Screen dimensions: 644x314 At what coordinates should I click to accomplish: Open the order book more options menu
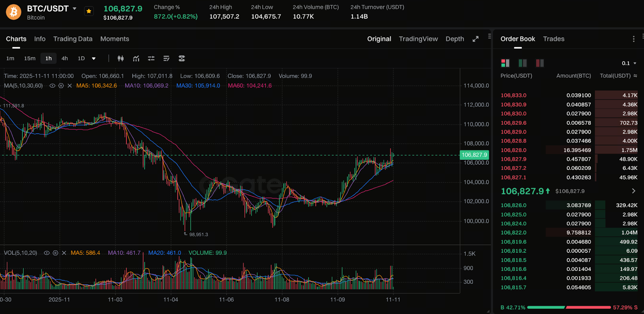(x=634, y=39)
